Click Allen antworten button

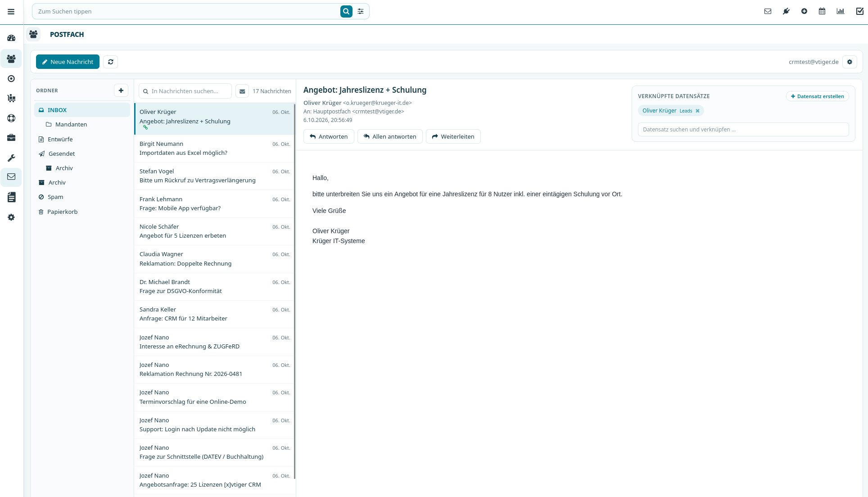point(390,136)
